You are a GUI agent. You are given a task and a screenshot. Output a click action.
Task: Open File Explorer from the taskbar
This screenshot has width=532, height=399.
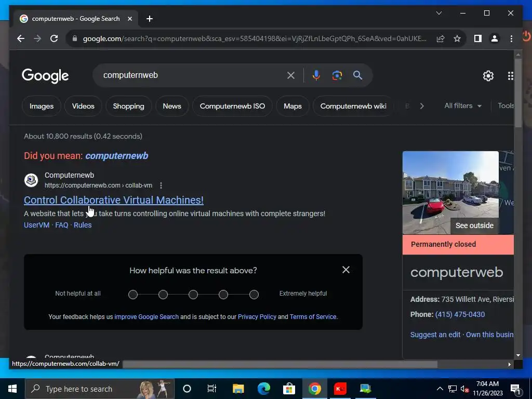point(238,389)
